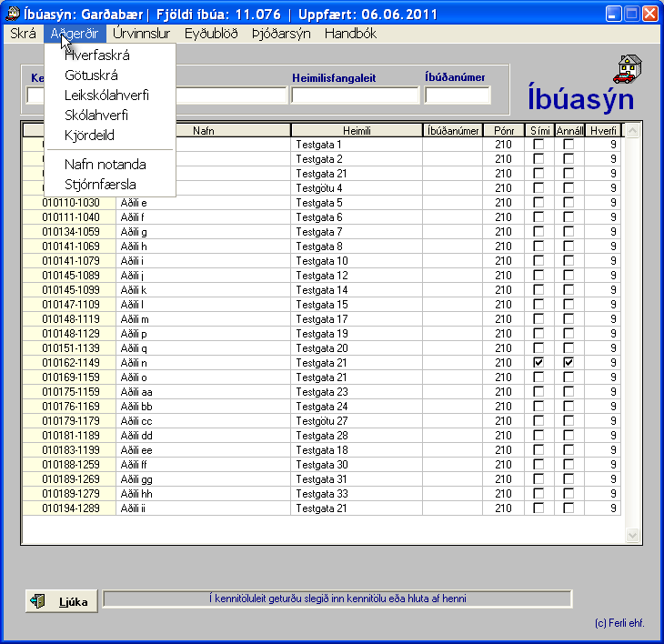Click the status bar hint about kennitöluleit
Screen dimensions: 664x644
pos(337,599)
